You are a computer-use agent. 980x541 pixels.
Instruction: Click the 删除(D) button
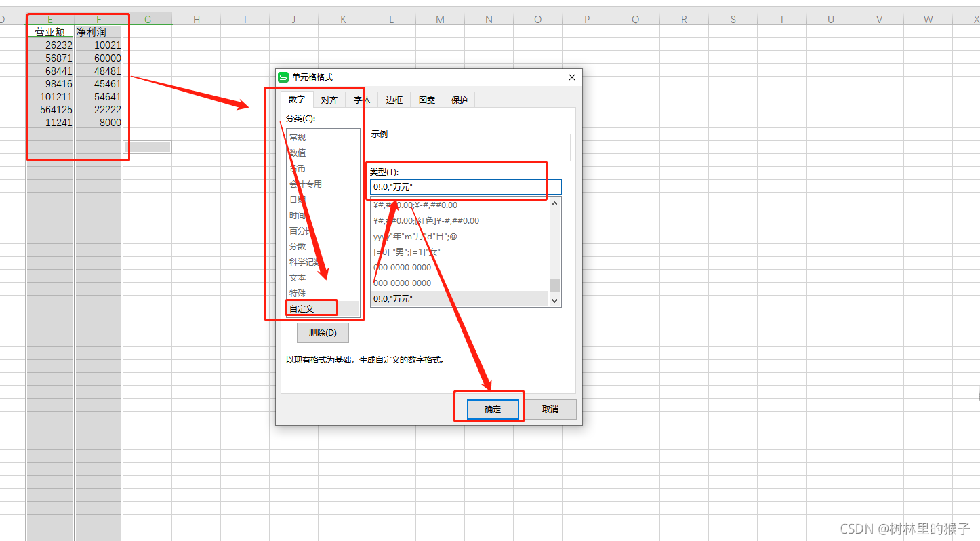pyautogui.click(x=323, y=333)
